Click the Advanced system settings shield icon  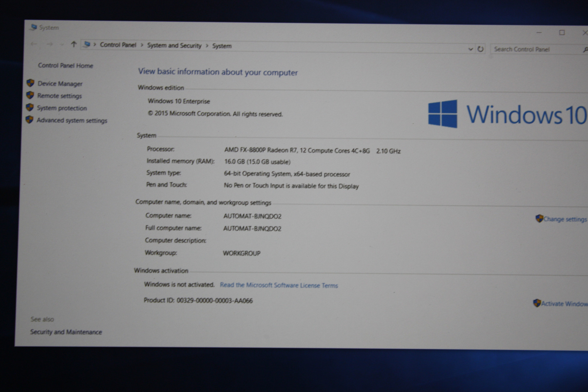tap(29, 120)
